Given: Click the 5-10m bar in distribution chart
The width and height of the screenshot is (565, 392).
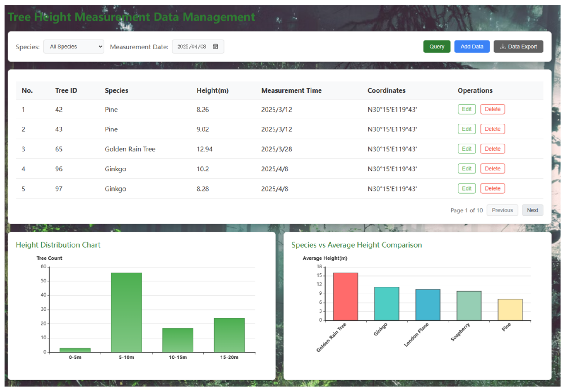Looking at the screenshot, I should [x=126, y=312].
